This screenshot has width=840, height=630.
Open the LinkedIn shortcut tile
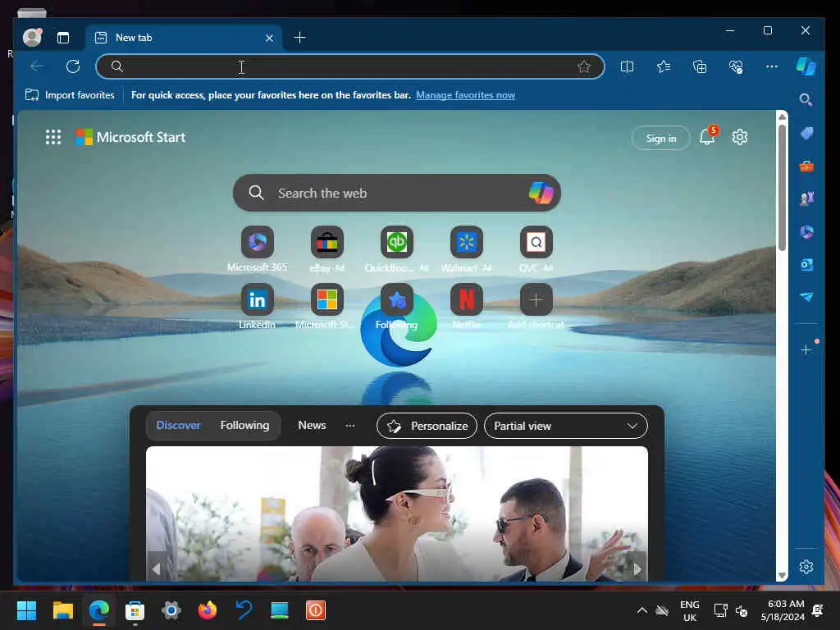click(x=257, y=299)
